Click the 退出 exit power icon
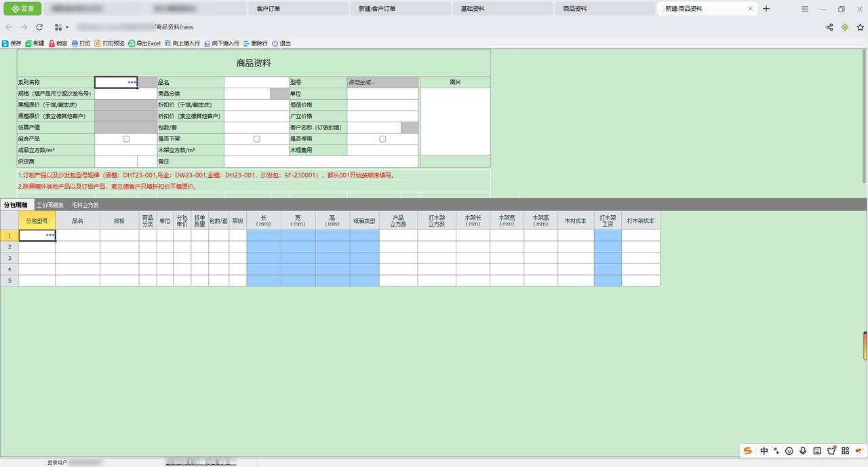The height and width of the screenshot is (467, 868). [275, 43]
